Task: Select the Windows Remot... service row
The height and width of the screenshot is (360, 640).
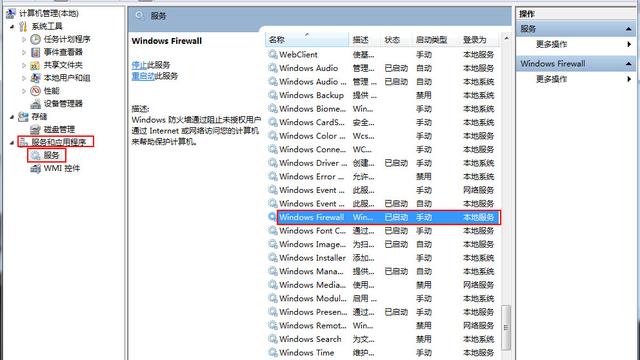Action: pos(383,325)
